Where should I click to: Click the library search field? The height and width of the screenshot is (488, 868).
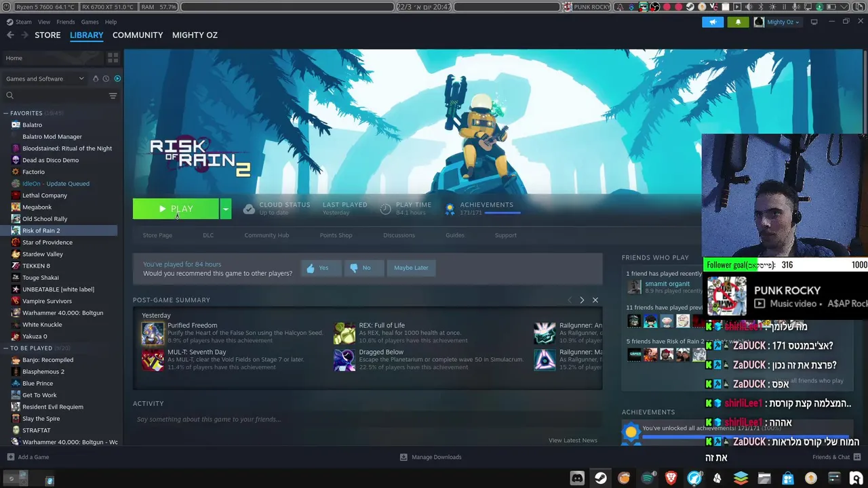click(x=54, y=96)
